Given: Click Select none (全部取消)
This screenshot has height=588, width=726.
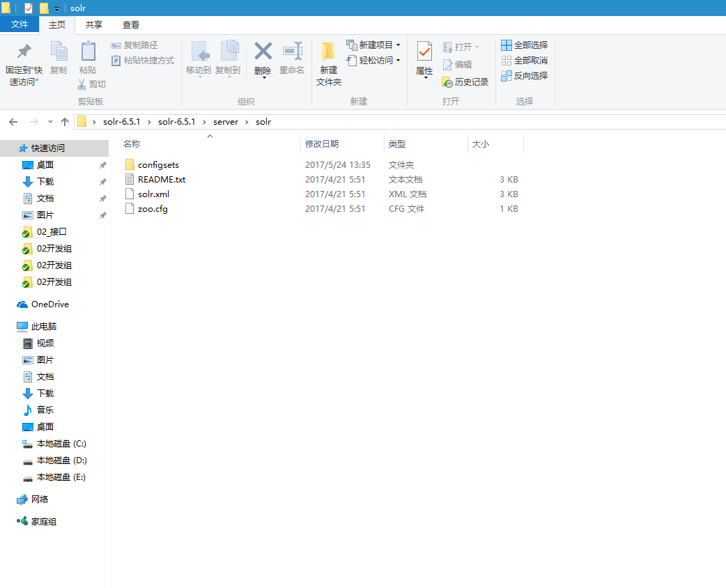Looking at the screenshot, I should click(525, 60).
